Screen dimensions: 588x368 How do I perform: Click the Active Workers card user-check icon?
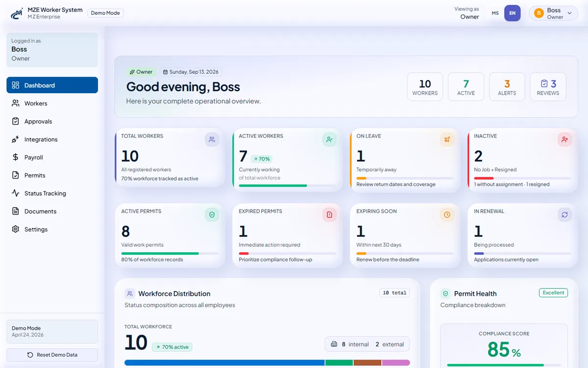pyautogui.click(x=329, y=139)
